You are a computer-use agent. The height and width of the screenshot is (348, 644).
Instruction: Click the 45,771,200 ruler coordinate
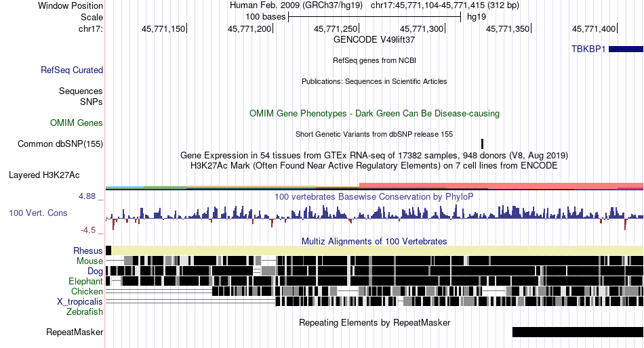coord(249,28)
